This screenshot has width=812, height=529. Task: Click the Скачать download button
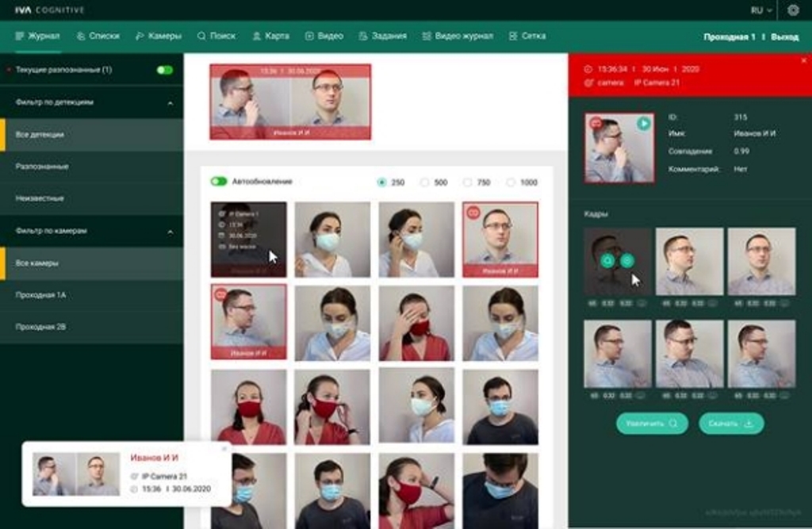731,424
